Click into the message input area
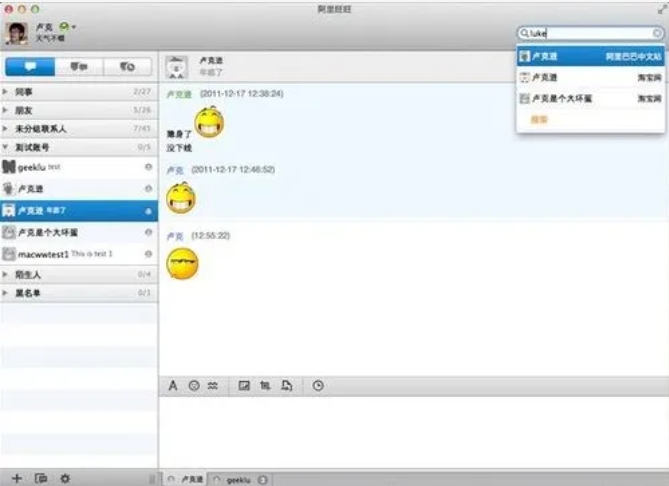The width and height of the screenshot is (669, 486). point(413,433)
